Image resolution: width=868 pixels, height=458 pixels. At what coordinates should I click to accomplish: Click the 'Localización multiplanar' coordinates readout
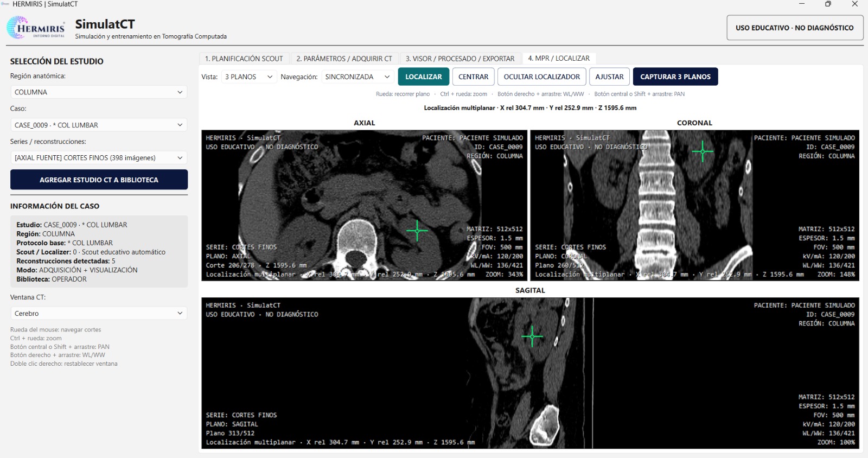pyautogui.click(x=530, y=108)
